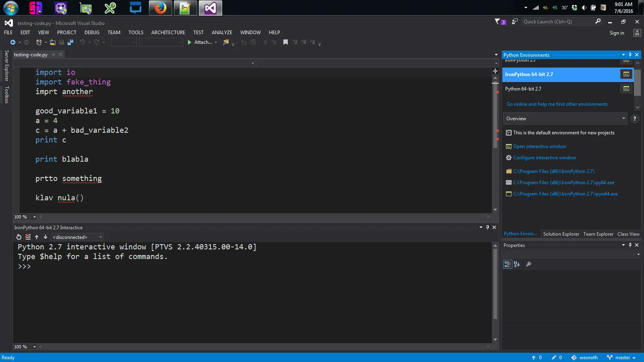Click the Find in Files toolbar icon

pos(226,42)
